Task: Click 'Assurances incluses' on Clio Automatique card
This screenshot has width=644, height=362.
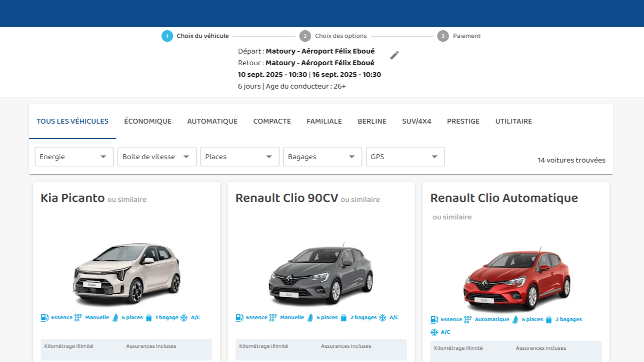Action: 541,348
